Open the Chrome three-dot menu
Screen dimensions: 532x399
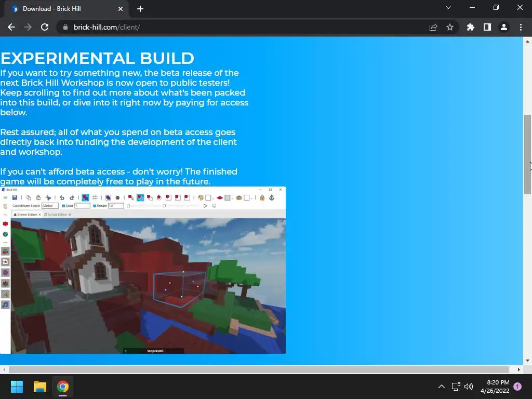point(521,27)
